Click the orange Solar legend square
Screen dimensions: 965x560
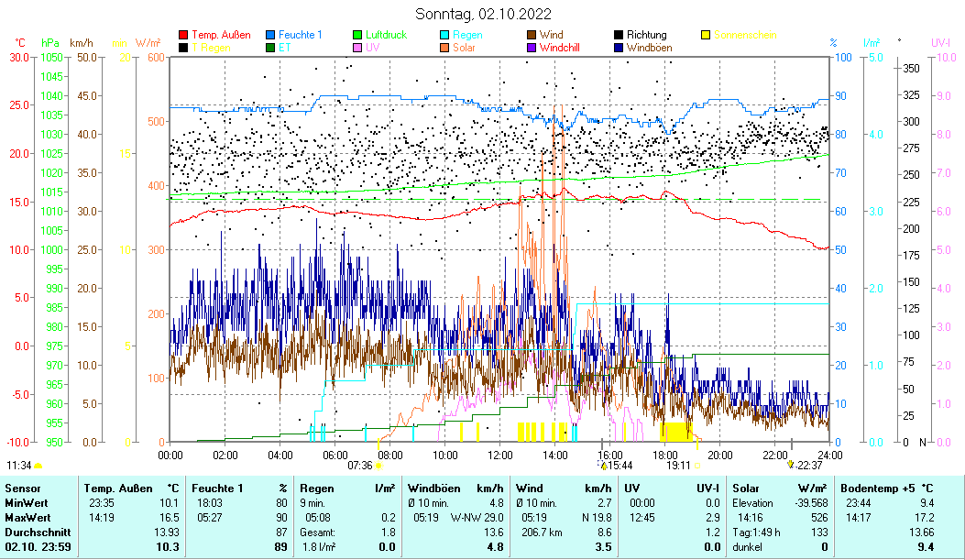(x=444, y=47)
